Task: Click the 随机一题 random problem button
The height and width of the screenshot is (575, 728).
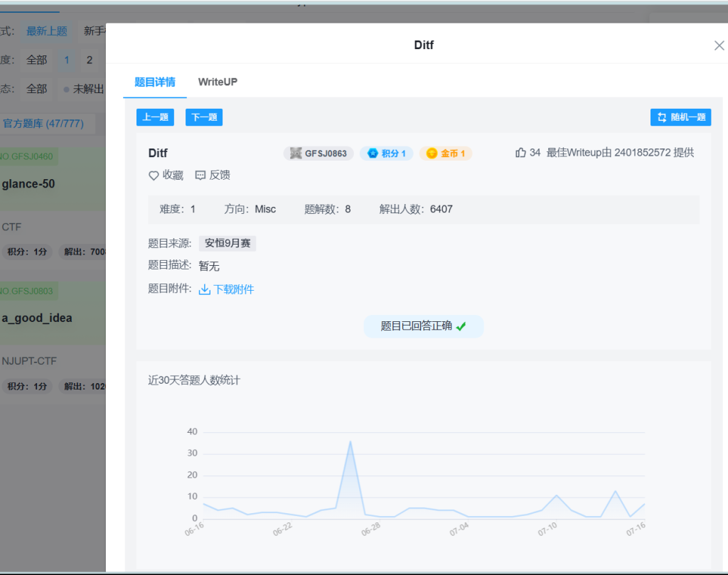Action: coord(680,117)
